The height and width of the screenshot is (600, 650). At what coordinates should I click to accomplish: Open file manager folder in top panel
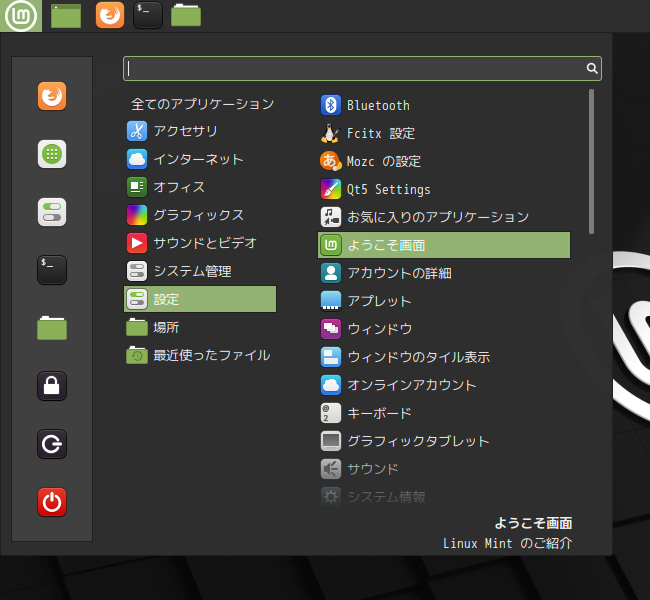(x=186, y=15)
